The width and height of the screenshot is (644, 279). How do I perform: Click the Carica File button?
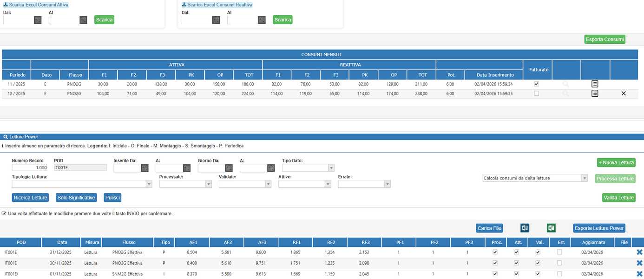click(x=490, y=228)
